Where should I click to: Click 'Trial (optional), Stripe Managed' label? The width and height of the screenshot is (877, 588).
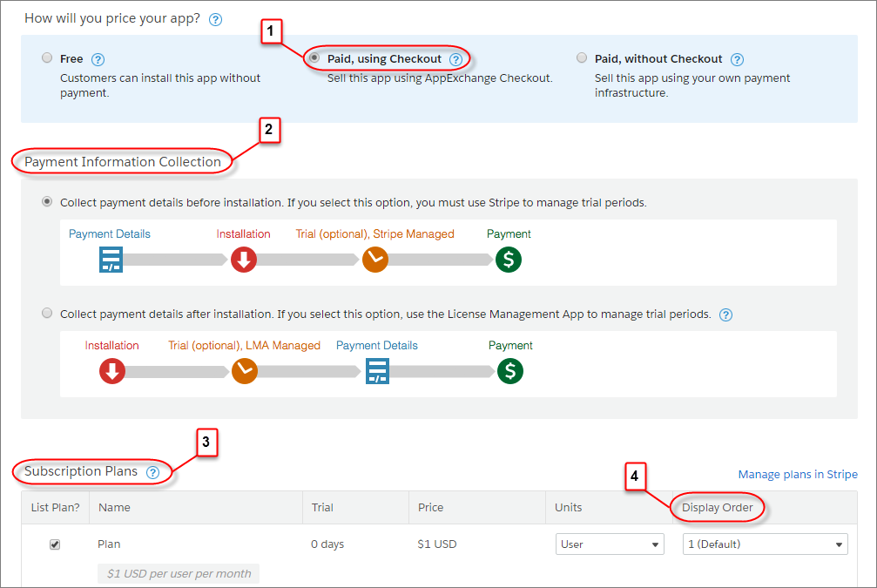tap(374, 233)
